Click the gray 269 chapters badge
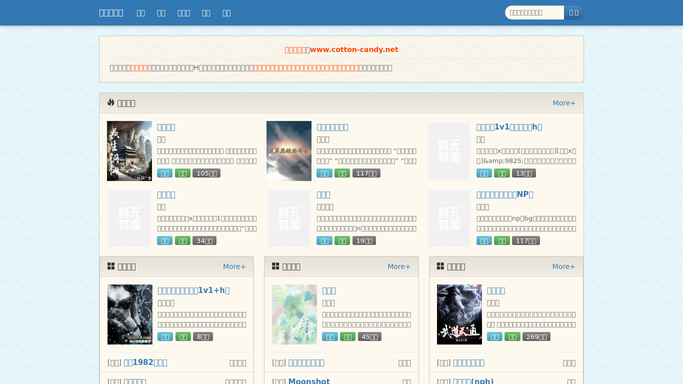Image resolution: width=683 pixels, height=384 pixels. 536,337
